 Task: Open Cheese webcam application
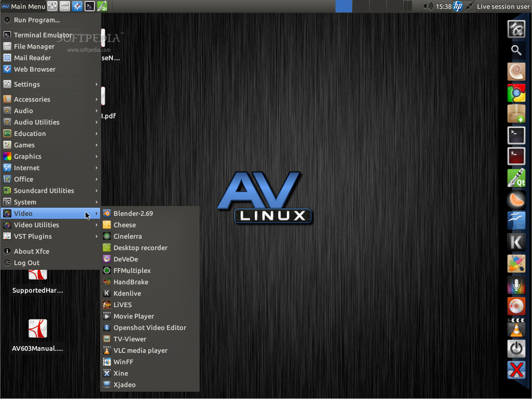[150, 225]
